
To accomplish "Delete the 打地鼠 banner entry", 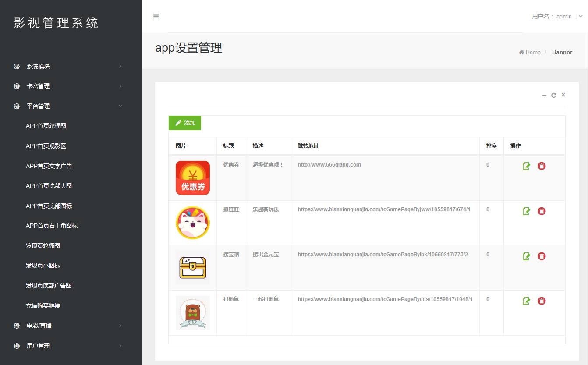I will click(542, 301).
